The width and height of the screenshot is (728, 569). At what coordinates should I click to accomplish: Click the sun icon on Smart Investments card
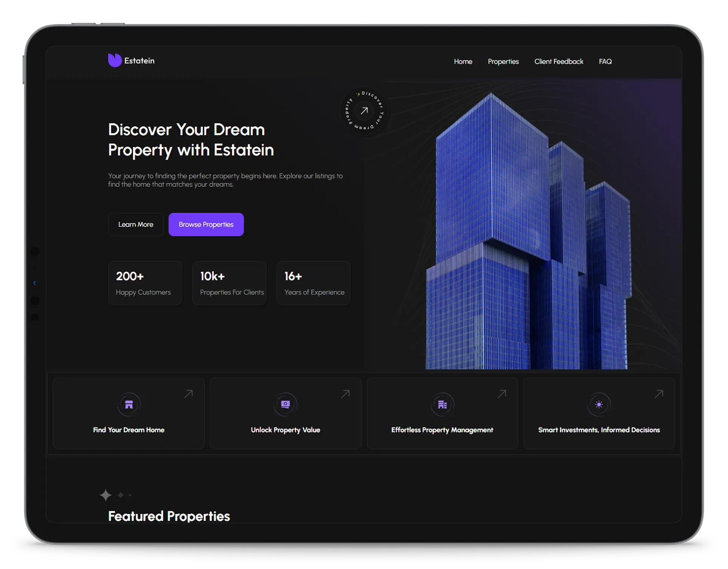click(599, 404)
